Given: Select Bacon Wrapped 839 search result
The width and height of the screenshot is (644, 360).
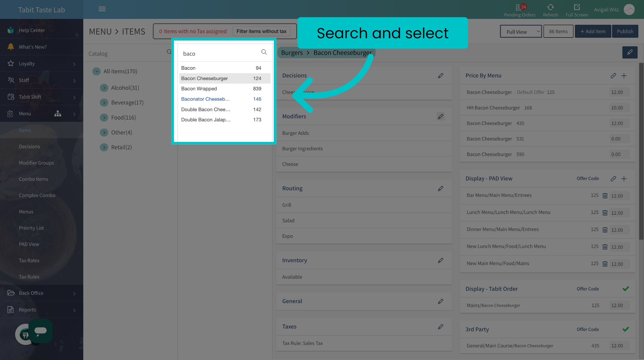Looking at the screenshot, I should (x=225, y=89).
